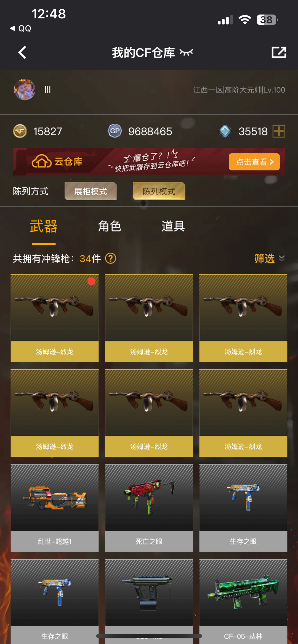Return to QQ via status bar link
Viewport: 298px width, 644px height.
click(20, 28)
